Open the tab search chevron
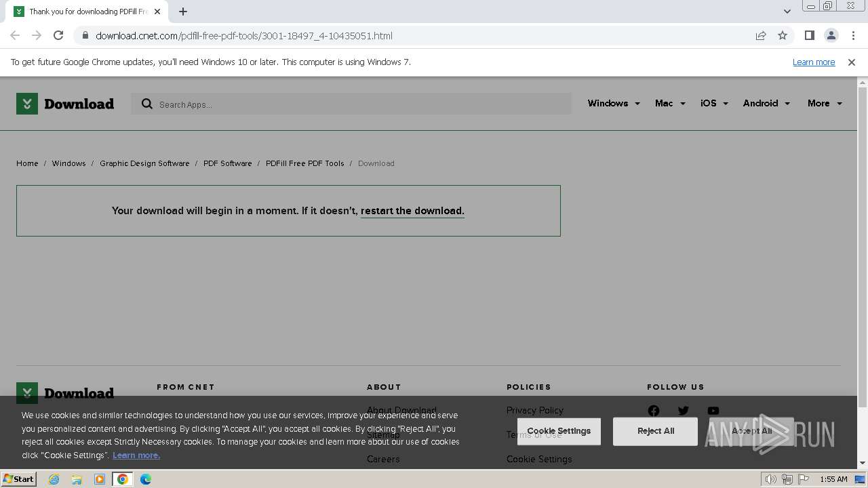868x488 pixels. click(787, 12)
